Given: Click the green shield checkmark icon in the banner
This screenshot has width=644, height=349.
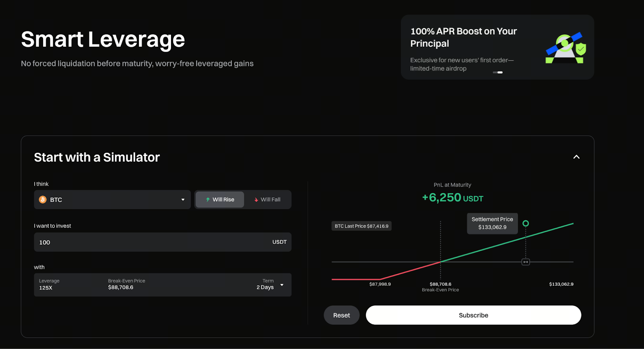Looking at the screenshot, I should click(x=581, y=49).
